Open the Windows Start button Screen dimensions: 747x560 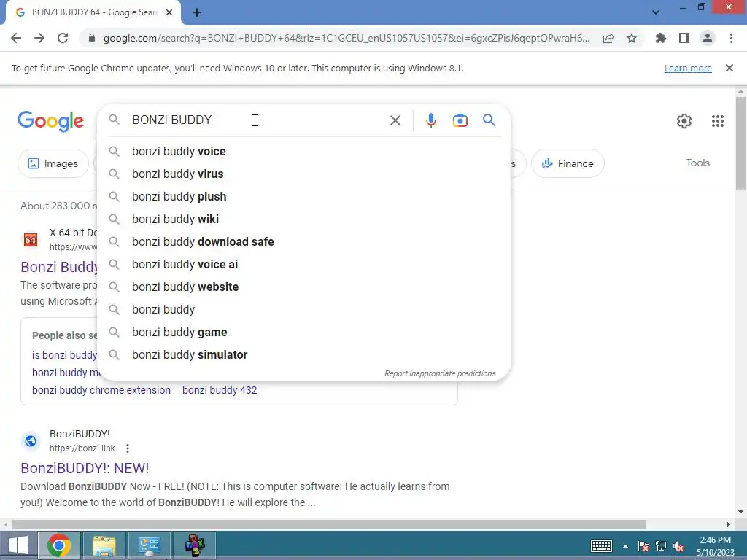tap(18, 545)
